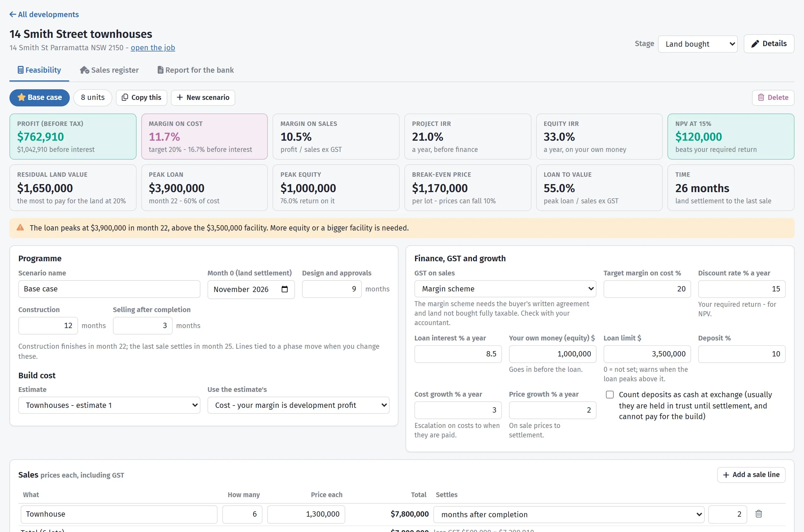Screen dimensions: 804x532
Task: Enable Count deposits as cash at exchange
Action: (x=610, y=395)
